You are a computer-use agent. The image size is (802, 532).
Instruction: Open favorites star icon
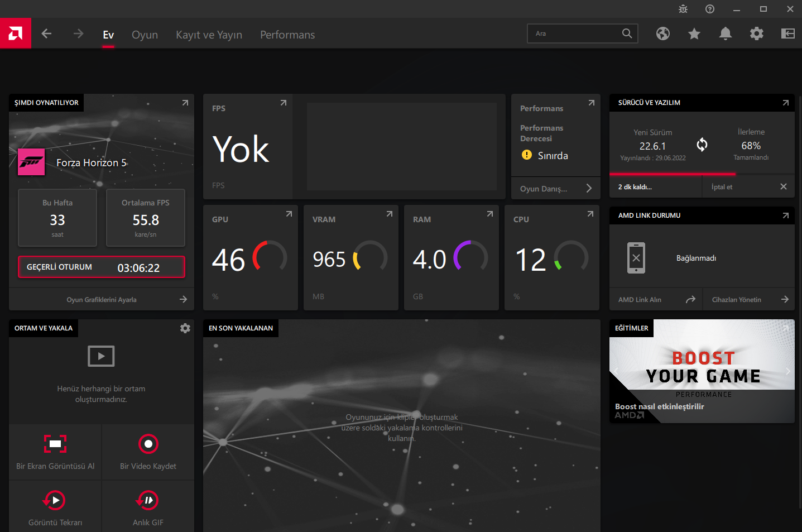point(694,34)
